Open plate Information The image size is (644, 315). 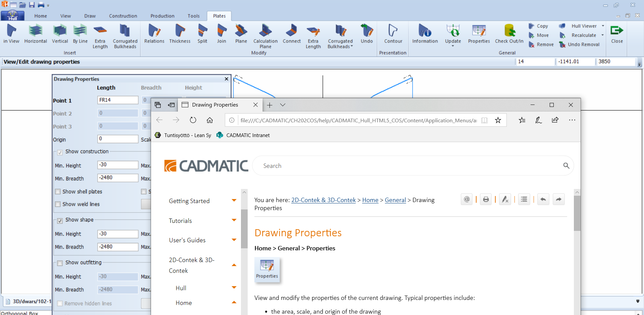click(425, 34)
